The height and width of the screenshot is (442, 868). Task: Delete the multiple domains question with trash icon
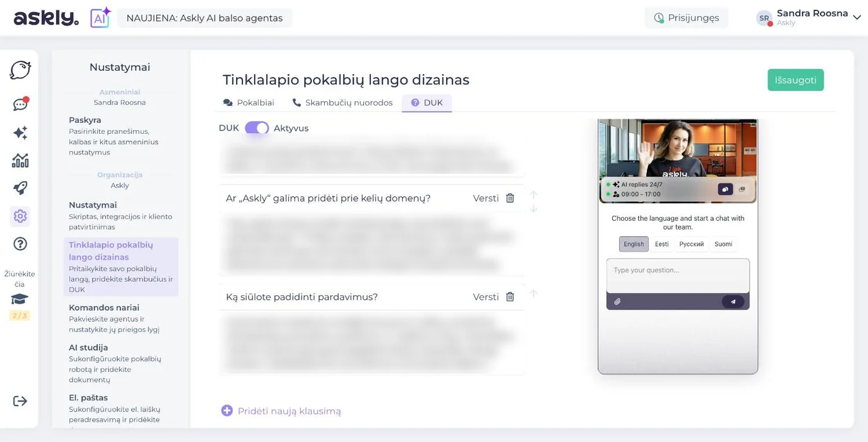pos(510,198)
